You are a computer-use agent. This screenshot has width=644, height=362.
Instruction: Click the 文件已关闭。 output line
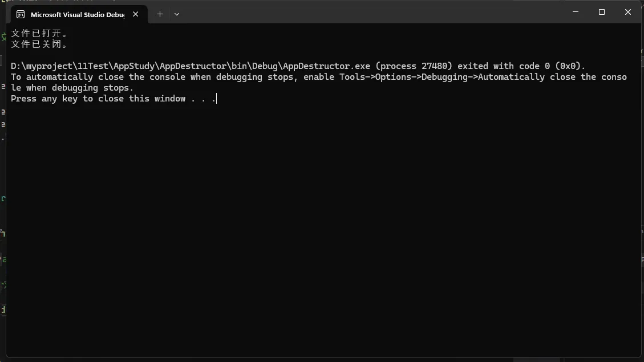coord(39,44)
